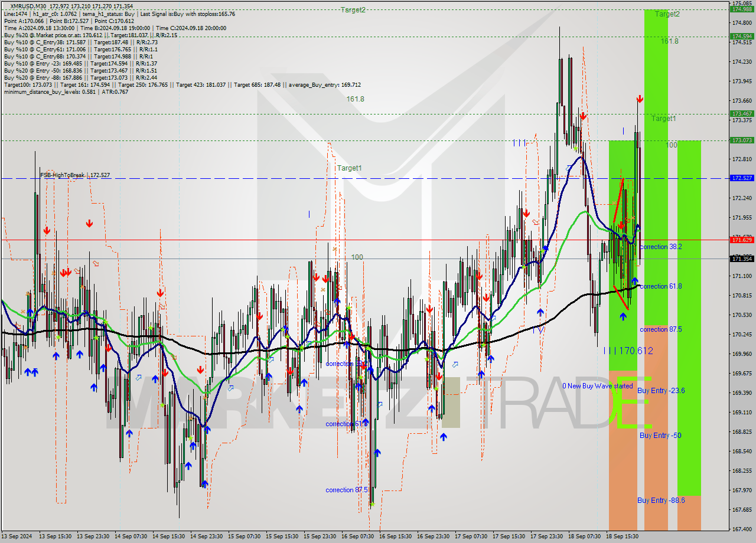756x543 pixels.
Task: Select 'Buy %20 @ Market price or at: 170.612' line
Action: (90, 35)
